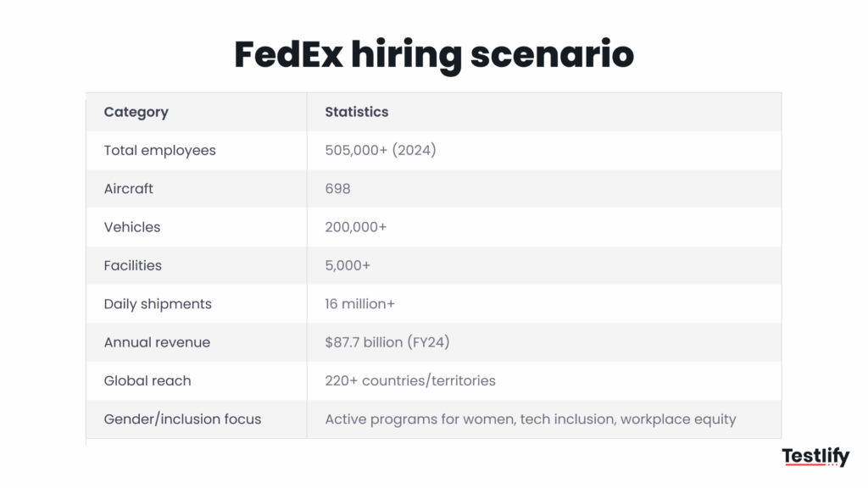Select the "16 million+" shipments value
Viewport: 868px width, 488px height.
click(x=359, y=304)
